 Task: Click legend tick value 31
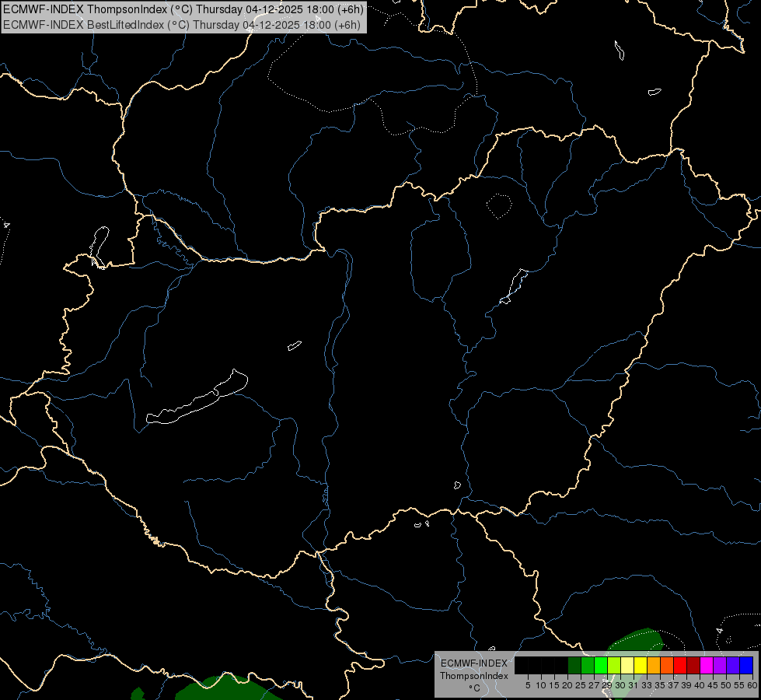tap(633, 685)
